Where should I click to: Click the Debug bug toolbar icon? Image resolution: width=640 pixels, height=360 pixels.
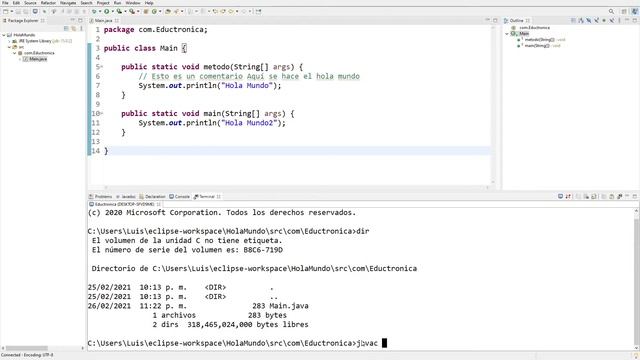[x=94, y=11]
